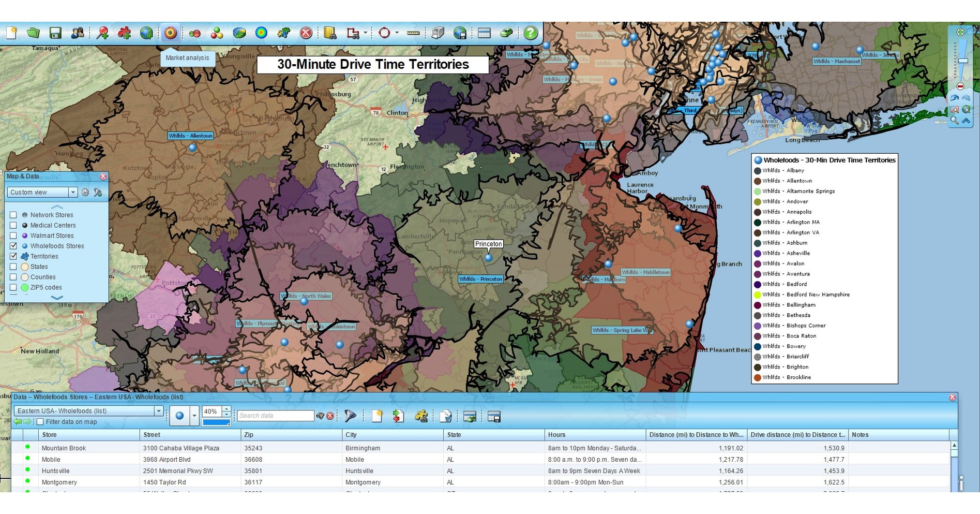980x514 pixels.
Task: Click the import/export document icon in data toolbar
Action: pyautogui.click(x=398, y=416)
